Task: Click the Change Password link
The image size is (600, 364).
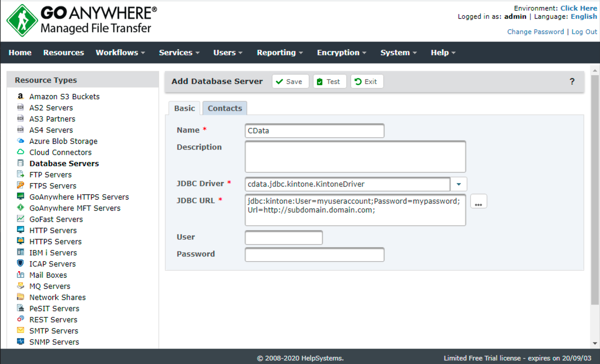Action: tap(535, 32)
